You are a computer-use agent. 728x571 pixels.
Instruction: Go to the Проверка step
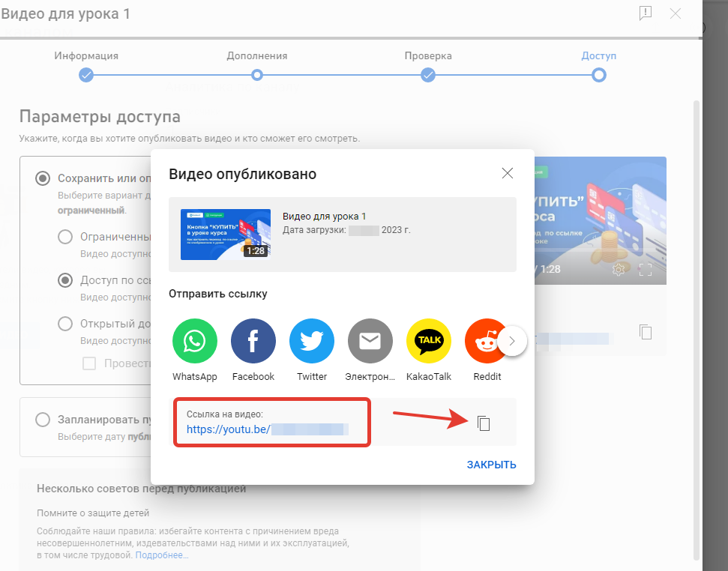pyautogui.click(x=427, y=75)
